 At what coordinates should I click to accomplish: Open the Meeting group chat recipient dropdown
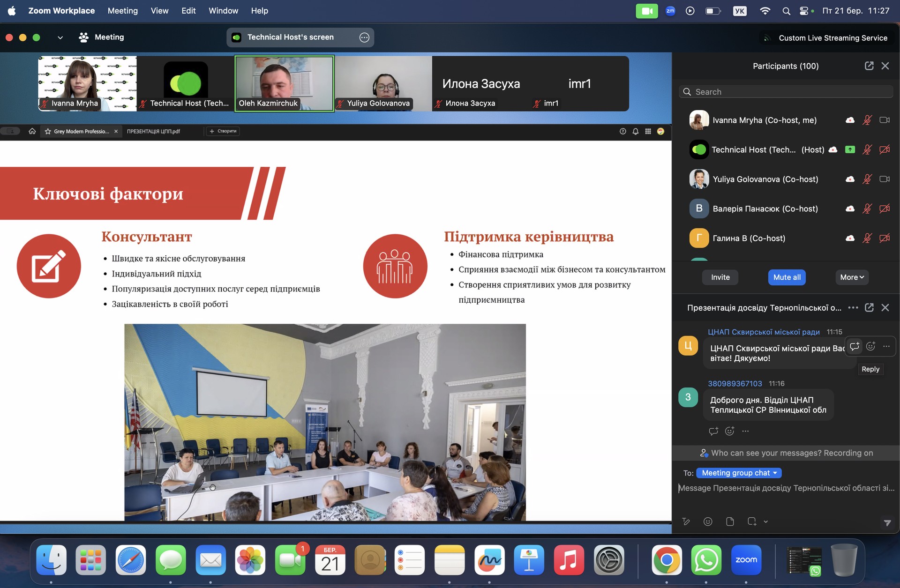739,473
